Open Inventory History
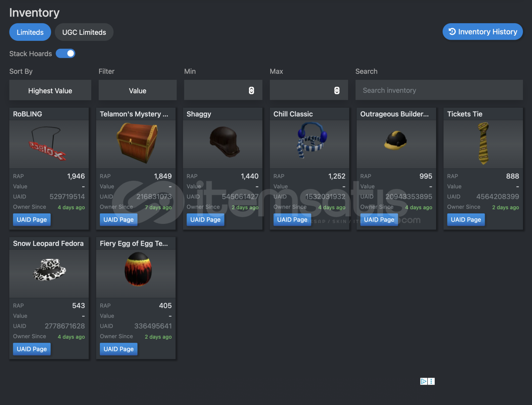 tap(482, 32)
